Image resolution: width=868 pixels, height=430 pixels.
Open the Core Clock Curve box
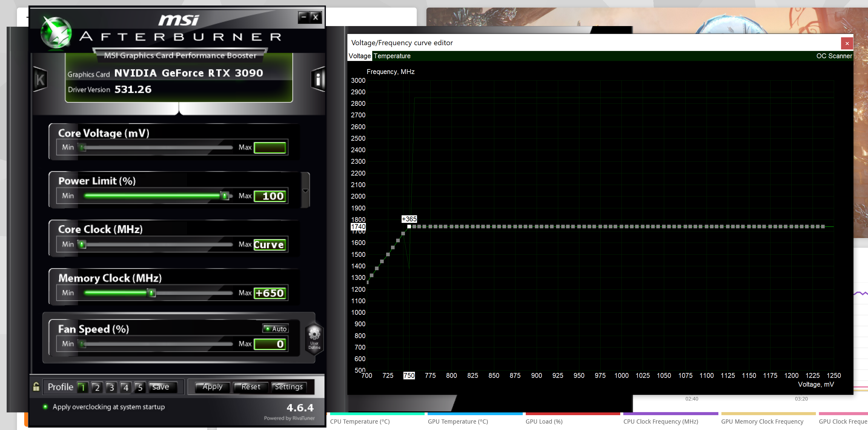[x=270, y=244]
